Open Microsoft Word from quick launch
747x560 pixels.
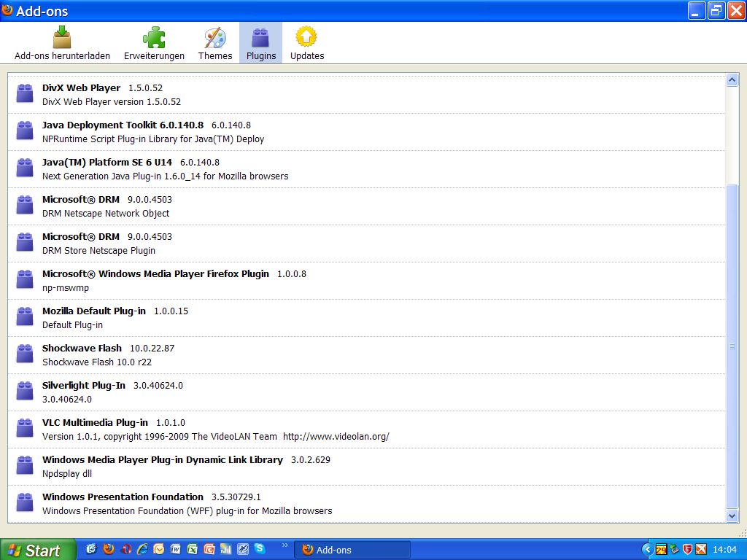pyautogui.click(x=175, y=549)
